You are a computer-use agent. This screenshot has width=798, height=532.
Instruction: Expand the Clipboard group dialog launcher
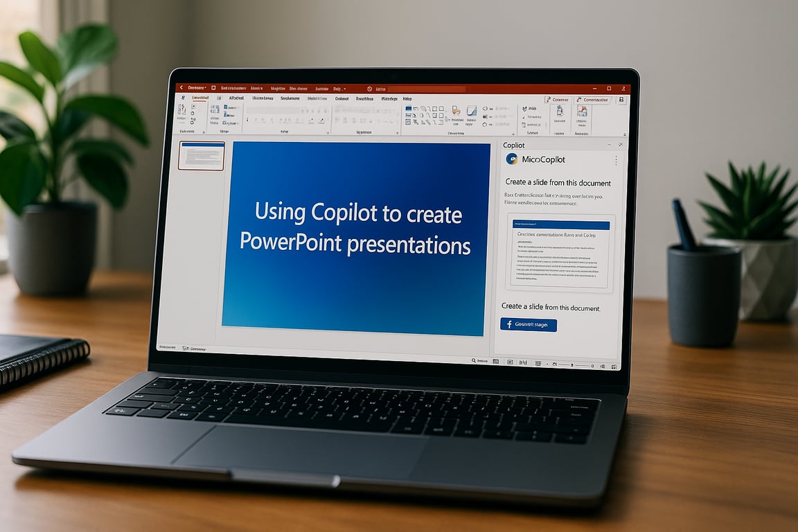tap(204, 130)
